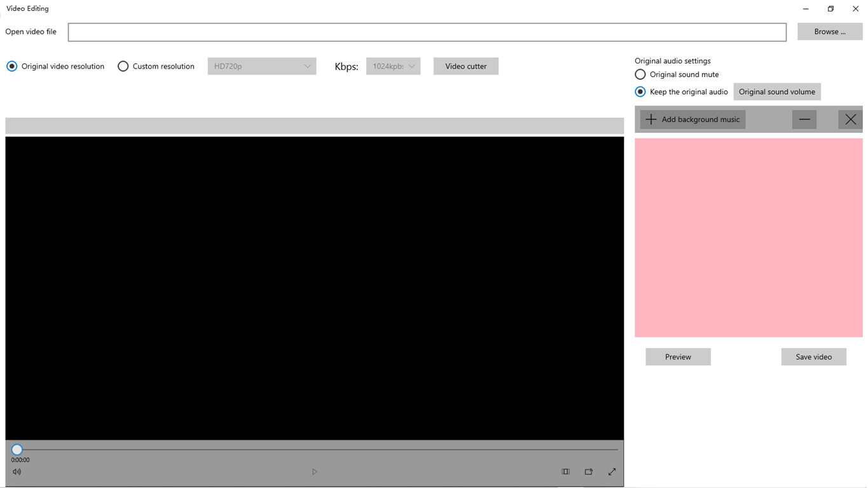Expand the Kbps bitrate dropdown
This screenshot has width=868, height=488.
coord(393,65)
